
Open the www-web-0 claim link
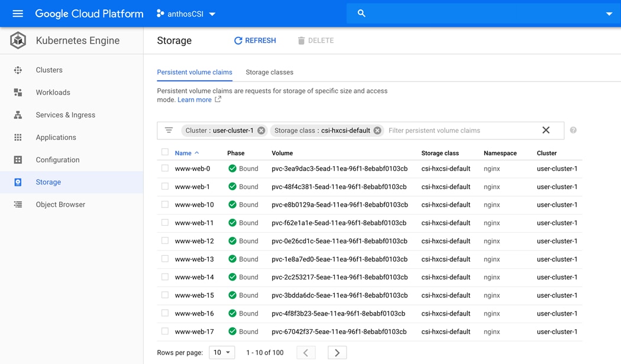click(192, 168)
